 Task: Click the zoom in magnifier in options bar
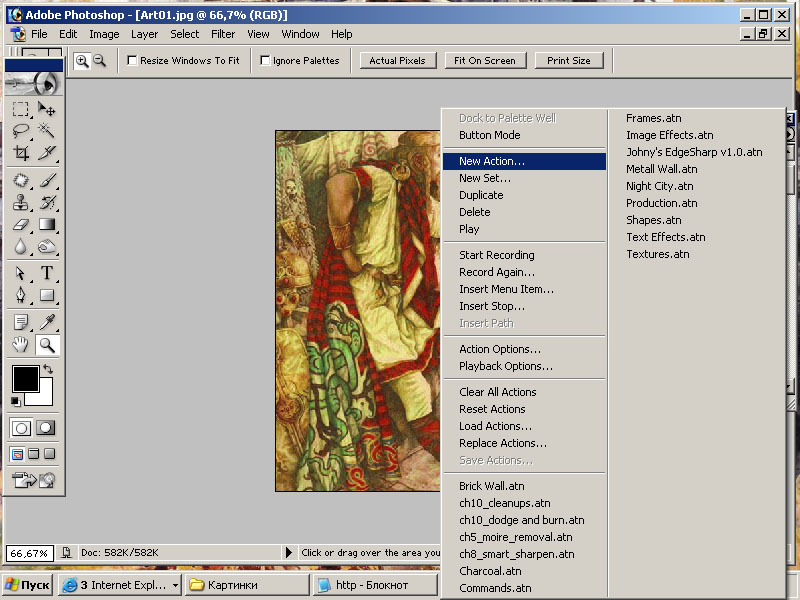point(82,61)
